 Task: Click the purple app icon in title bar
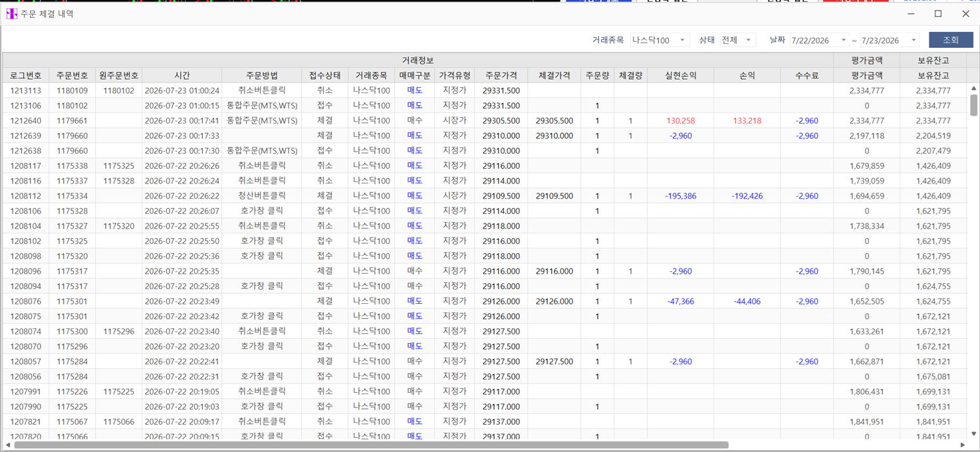pos(12,13)
